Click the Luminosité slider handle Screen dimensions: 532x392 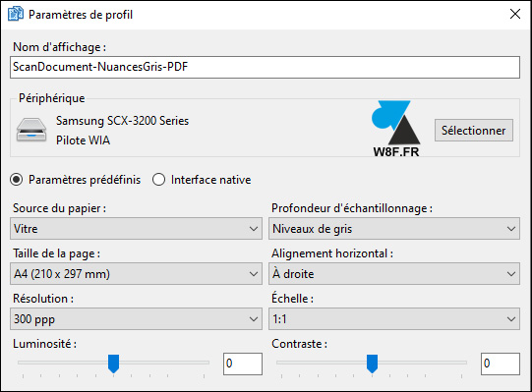[x=113, y=364]
